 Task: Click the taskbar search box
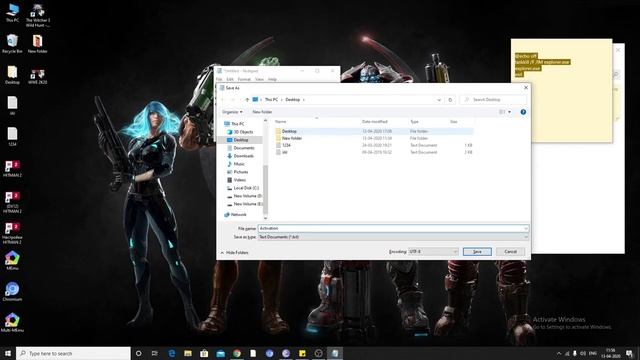tap(73, 353)
